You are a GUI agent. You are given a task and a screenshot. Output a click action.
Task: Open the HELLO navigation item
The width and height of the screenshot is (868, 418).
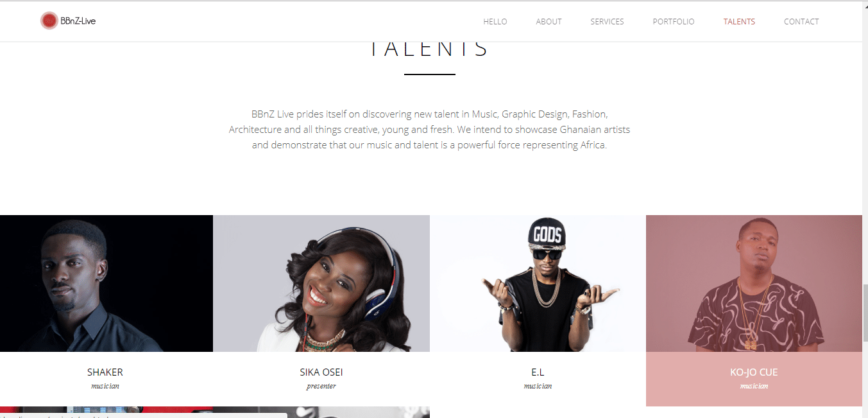(x=495, y=21)
